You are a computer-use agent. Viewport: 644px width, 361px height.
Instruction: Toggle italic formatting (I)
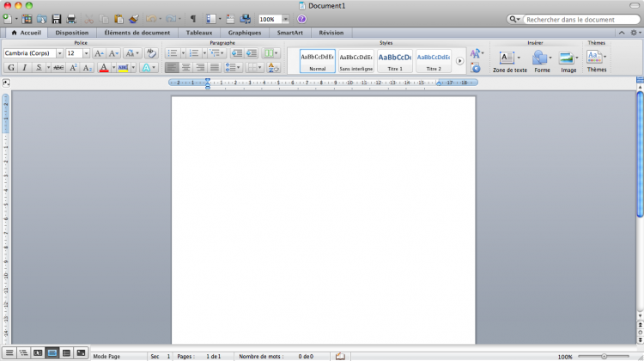click(24, 68)
